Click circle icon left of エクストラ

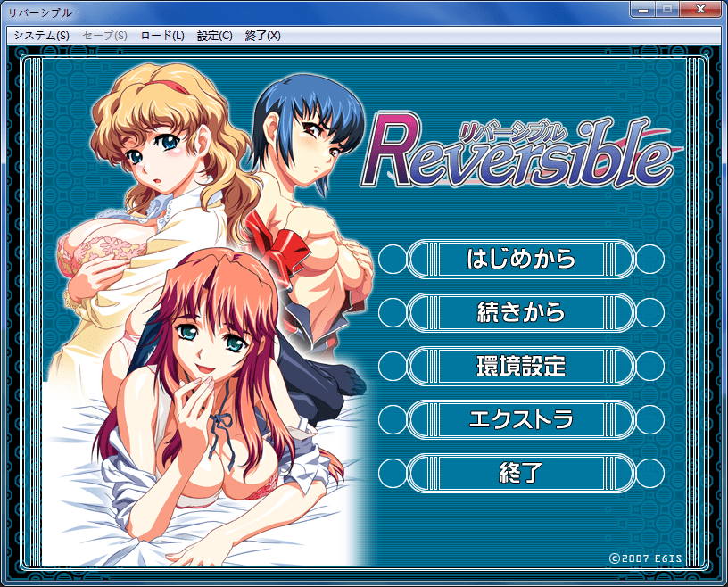click(x=393, y=419)
